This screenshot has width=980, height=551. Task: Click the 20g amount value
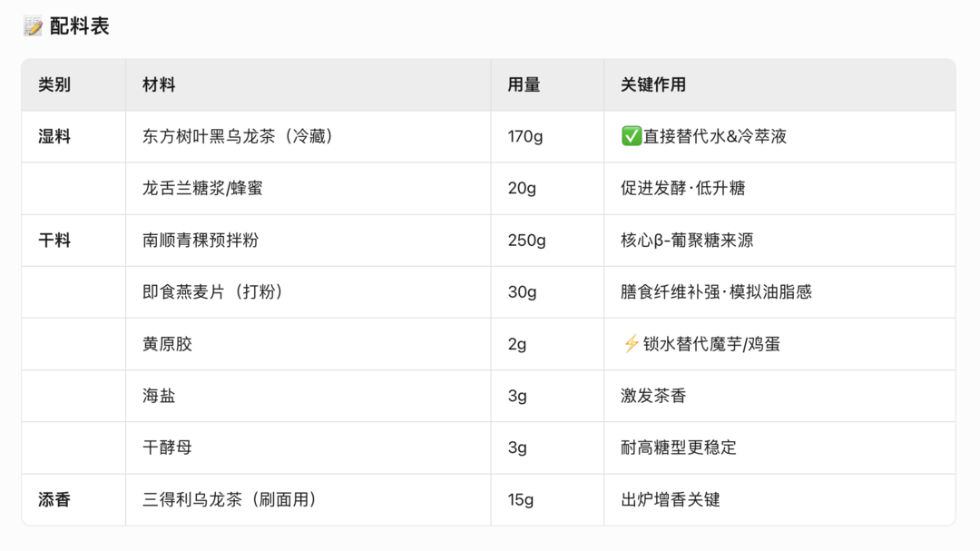pyautogui.click(x=522, y=188)
